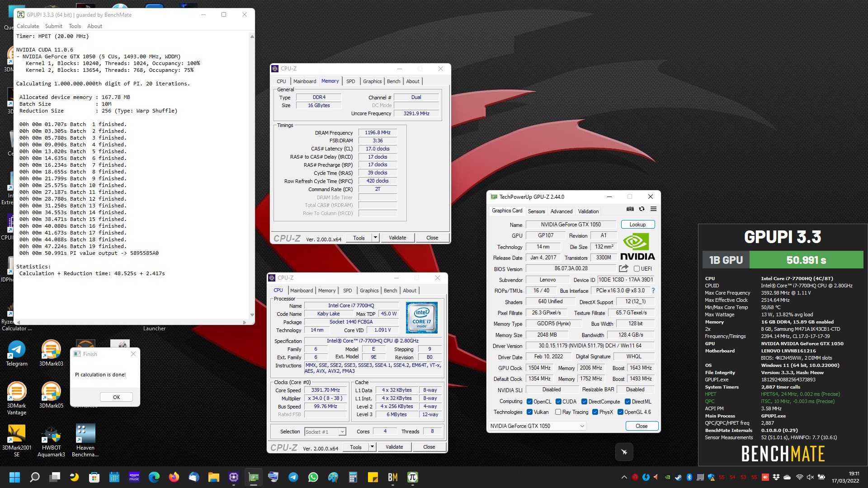Toggle the DirectCompute checkbox

[584, 402]
